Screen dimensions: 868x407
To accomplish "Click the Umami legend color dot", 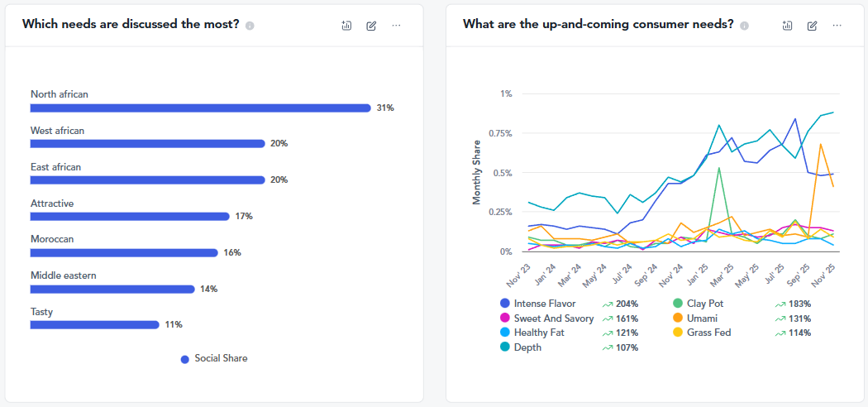I will [x=678, y=318].
